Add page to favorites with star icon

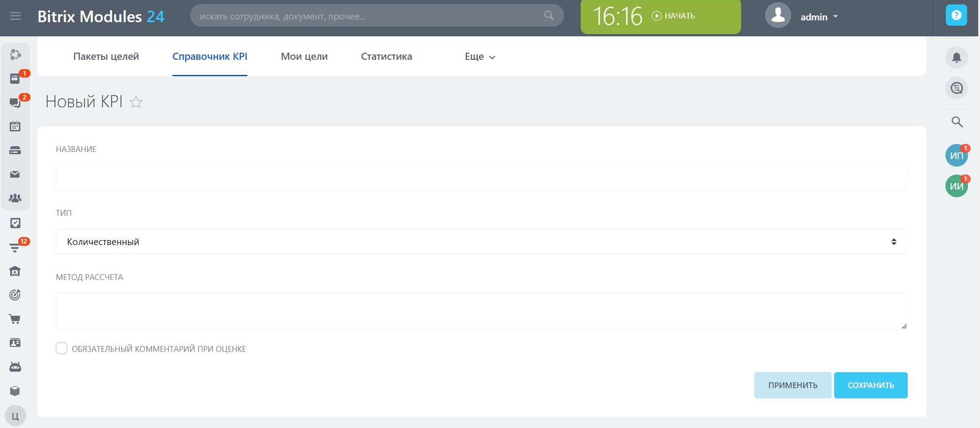click(x=136, y=102)
